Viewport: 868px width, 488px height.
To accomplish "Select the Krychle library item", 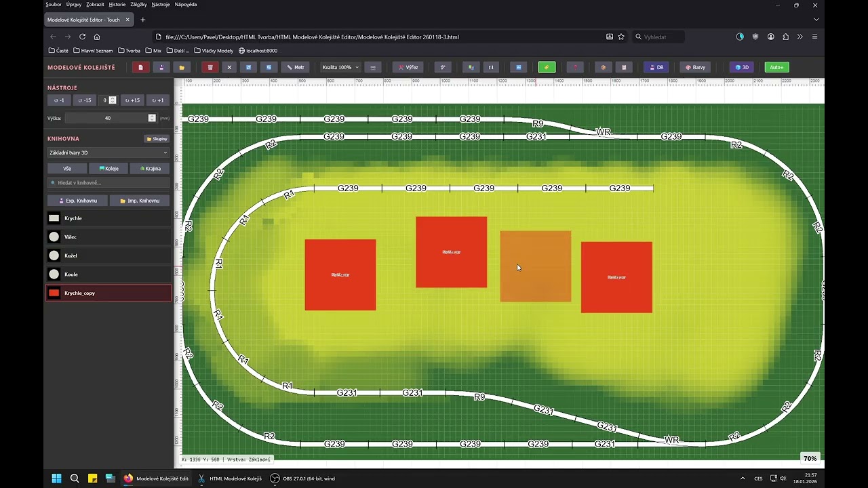I will pyautogui.click(x=108, y=218).
